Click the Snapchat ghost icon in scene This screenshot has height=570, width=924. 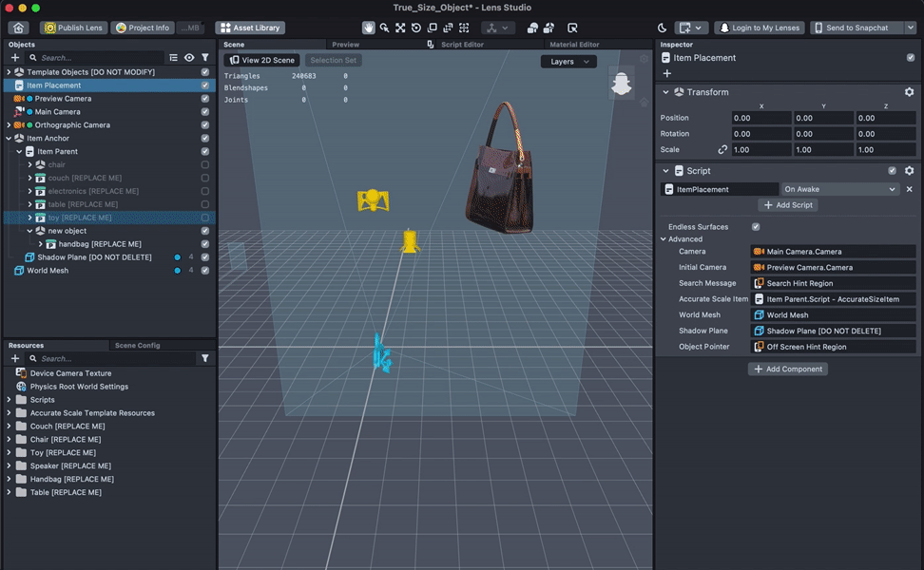click(x=621, y=84)
